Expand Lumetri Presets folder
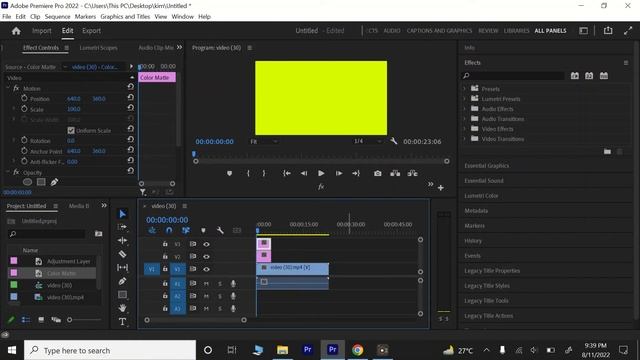This screenshot has width=640, height=360. pyautogui.click(x=464, y=98)
